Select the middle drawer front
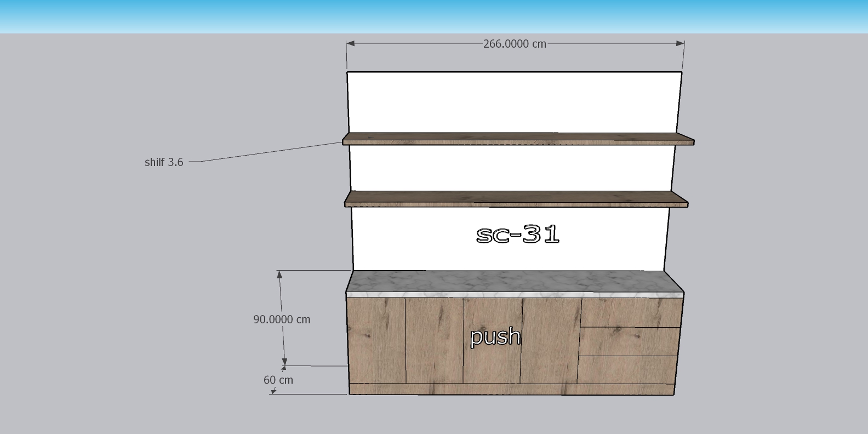The height and width of the screenshot is (434, 868). [x=629, y=341]
